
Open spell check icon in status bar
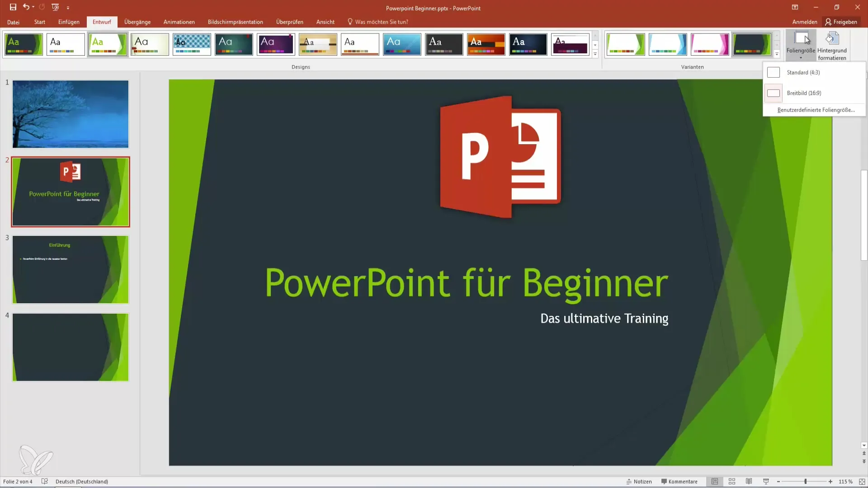[x=44, y=482]
